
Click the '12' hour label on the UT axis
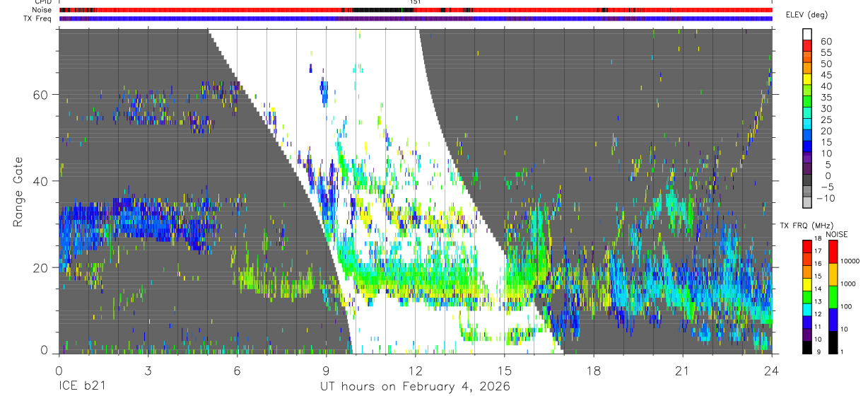[x=415, y=370]
